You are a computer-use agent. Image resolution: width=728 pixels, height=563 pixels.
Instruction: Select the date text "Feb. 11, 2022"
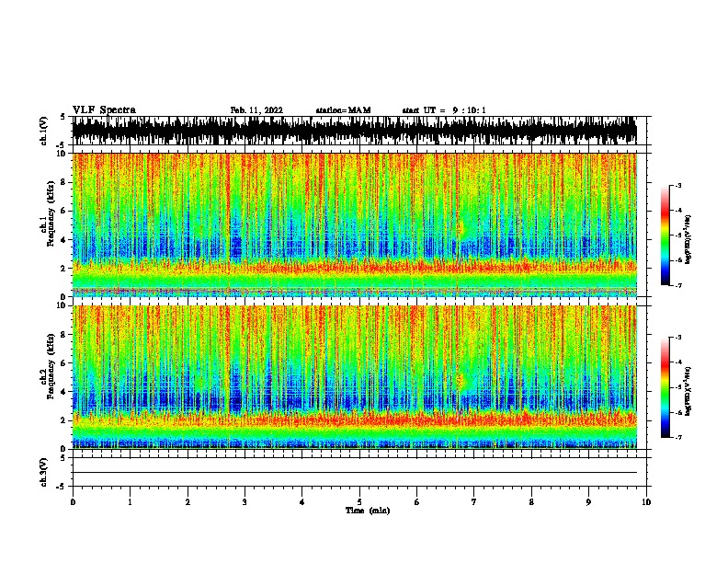256,110
